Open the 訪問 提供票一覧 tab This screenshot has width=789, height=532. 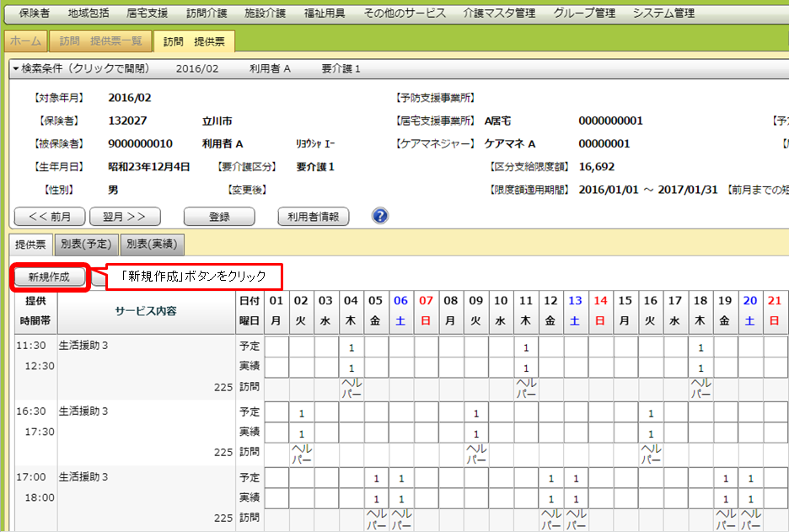(x=100, y=41)
